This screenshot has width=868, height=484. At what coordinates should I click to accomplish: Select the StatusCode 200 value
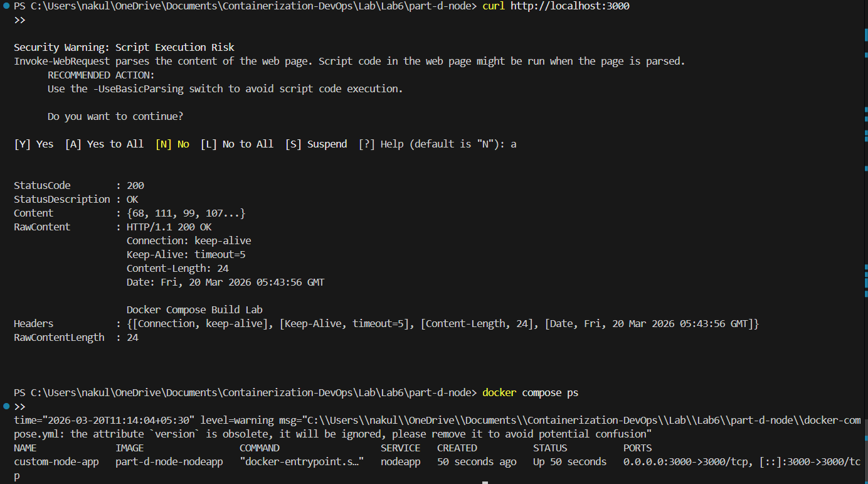pyautogui.click(x=135, y=185)
